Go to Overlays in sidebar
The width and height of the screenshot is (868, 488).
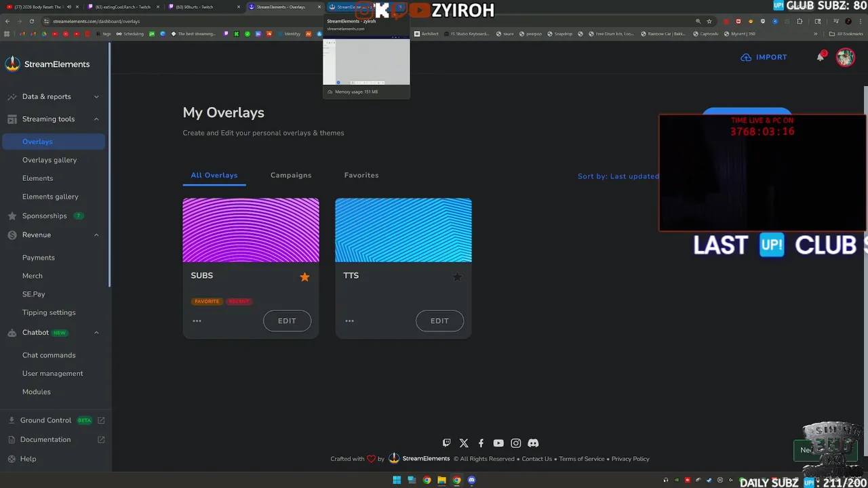(54, 142)
